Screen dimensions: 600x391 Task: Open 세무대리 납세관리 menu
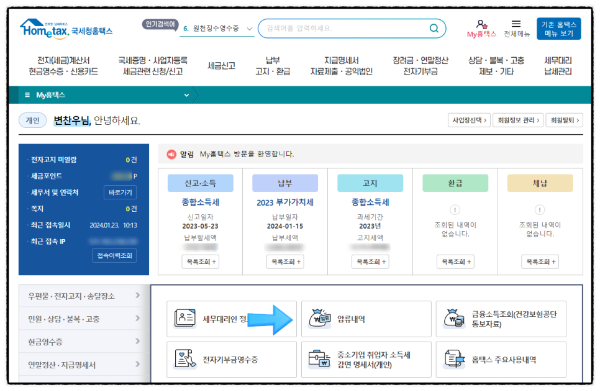558,66
